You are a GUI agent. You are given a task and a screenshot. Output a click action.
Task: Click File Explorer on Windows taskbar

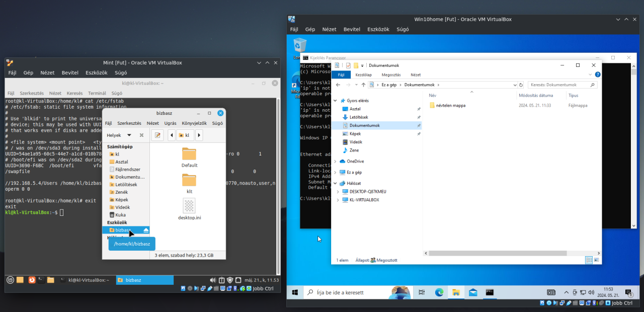[x=455, y=292]
